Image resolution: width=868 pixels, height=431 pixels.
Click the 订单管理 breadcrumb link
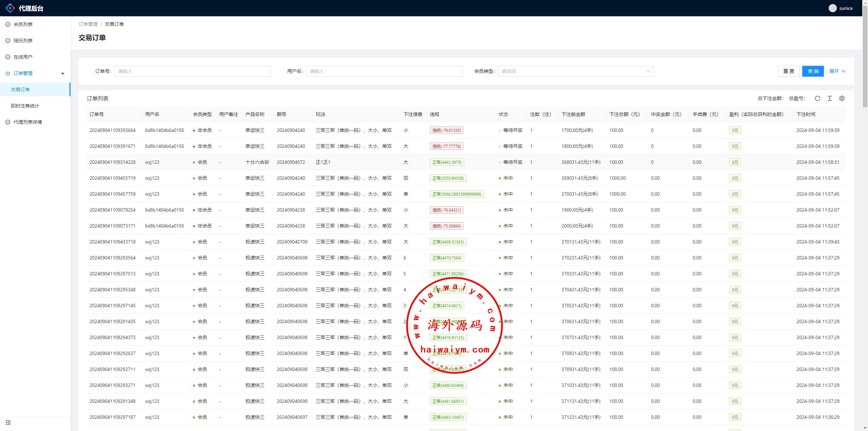[88, 24]
